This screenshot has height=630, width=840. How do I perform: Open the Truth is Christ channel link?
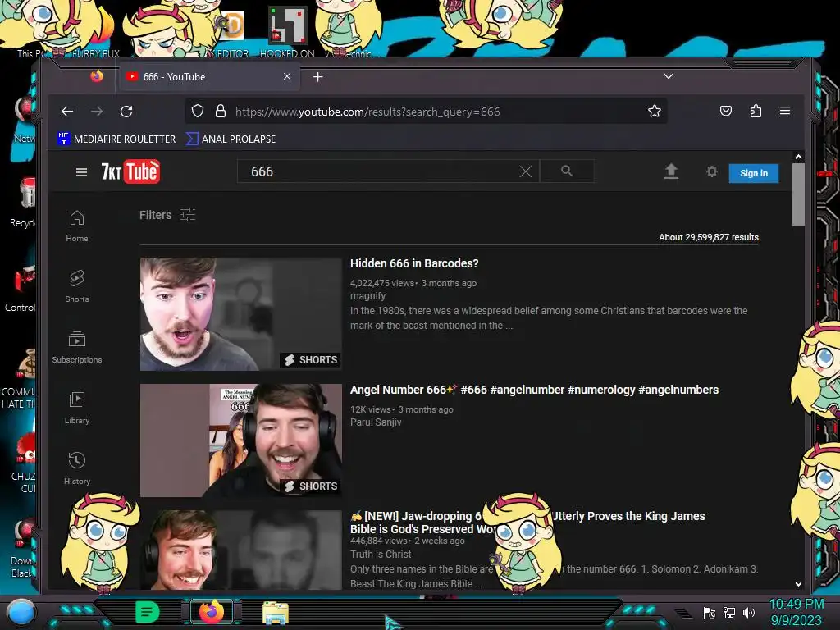(381, 555)
